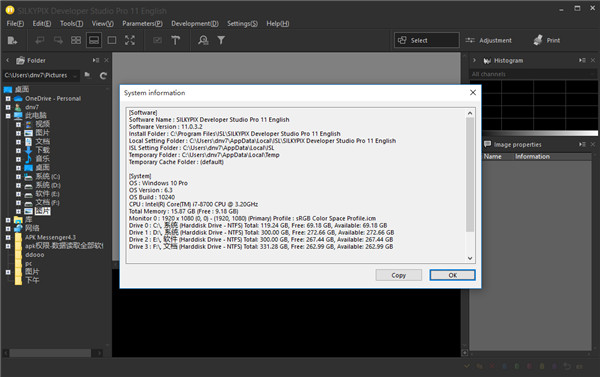
Task: Close the Folder panel
Action: point(106,60)
